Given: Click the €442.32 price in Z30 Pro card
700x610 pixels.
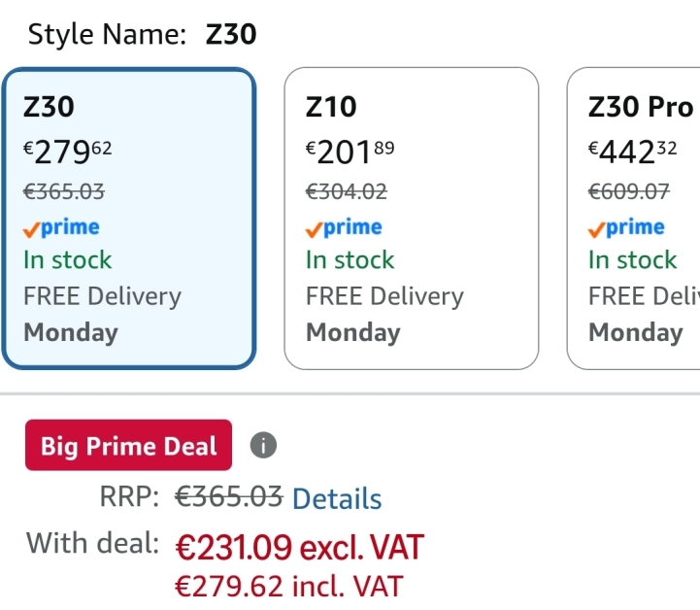Looking at the screenshot, I should (633, 152).
